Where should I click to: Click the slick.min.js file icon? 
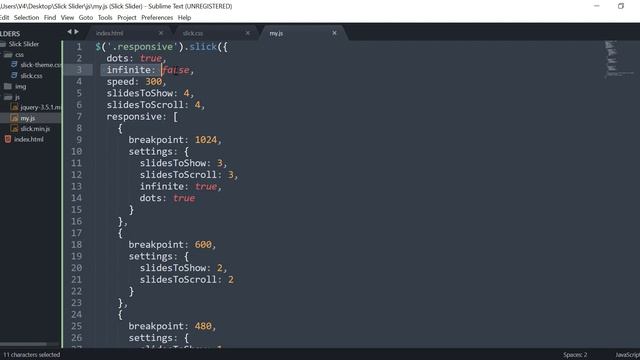click(14, 129)
